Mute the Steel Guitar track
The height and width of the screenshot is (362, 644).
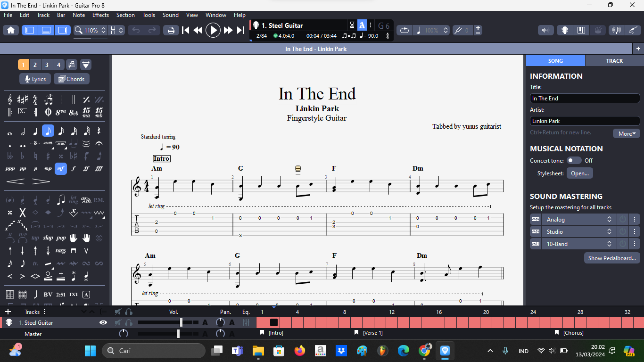[118, 322]
